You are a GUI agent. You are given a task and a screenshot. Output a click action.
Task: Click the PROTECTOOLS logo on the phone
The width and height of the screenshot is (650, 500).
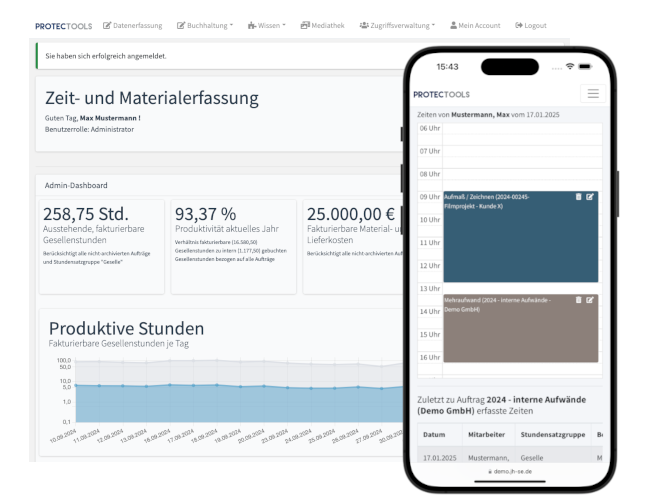(x=441, y=94)
